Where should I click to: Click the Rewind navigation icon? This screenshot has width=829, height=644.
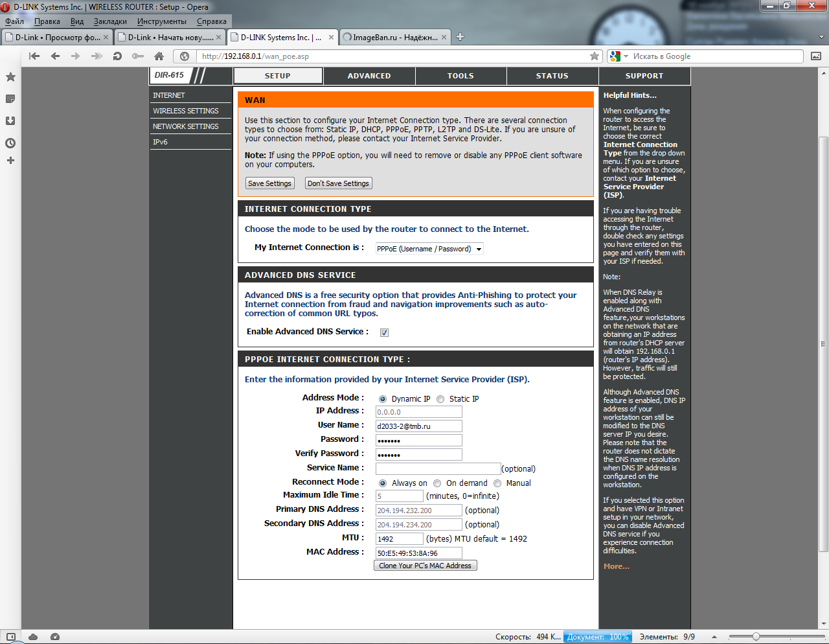pyautogui.click(x=34, y=56)
